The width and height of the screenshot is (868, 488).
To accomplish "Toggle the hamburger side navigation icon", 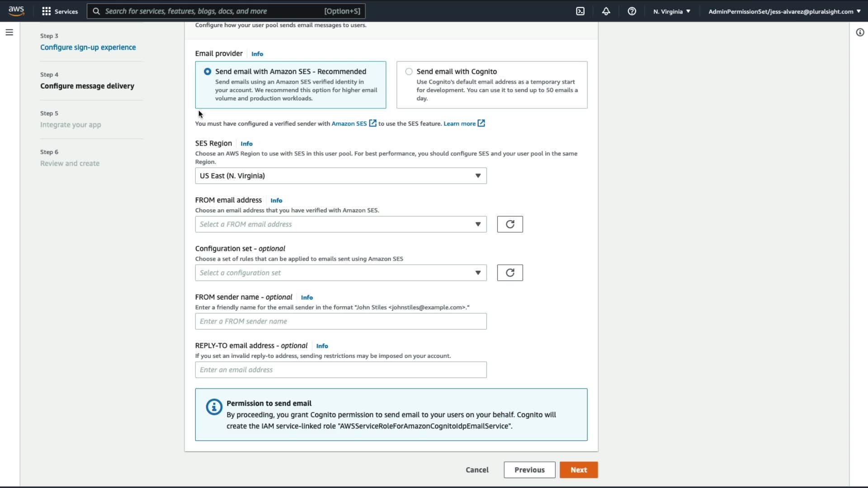I will [x=9, y=33].
